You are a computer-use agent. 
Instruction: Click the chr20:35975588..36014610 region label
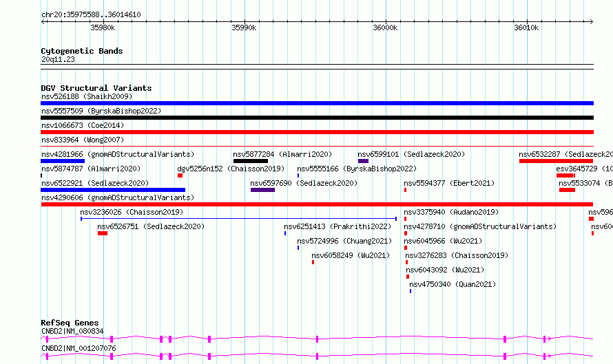pos(91,15)
